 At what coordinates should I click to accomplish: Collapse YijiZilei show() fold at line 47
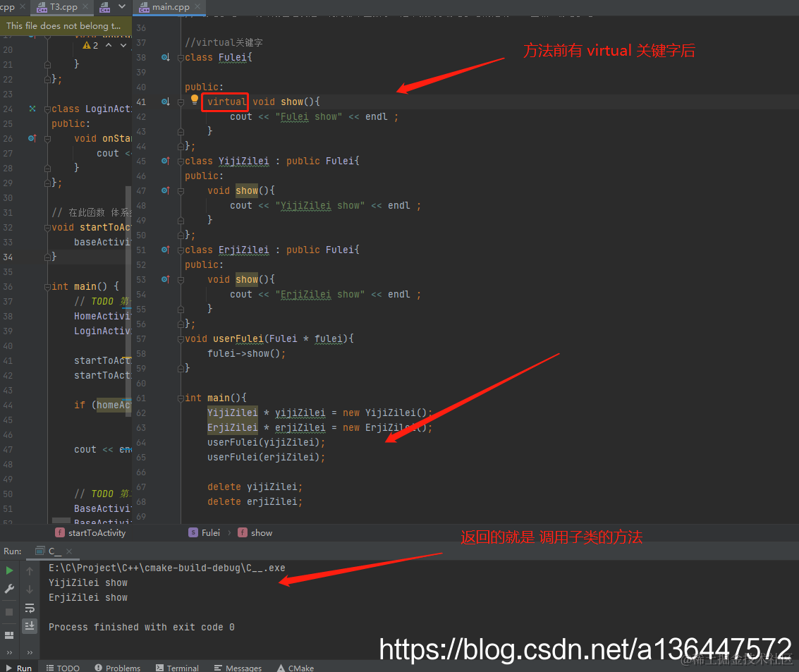click(x=181, y=191)
